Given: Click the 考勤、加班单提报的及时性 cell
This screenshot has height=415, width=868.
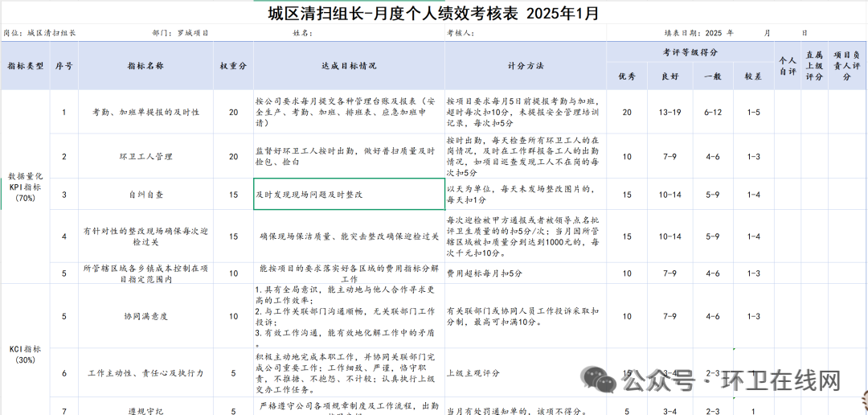Looking at the screenshot, I should click(145, 112).
